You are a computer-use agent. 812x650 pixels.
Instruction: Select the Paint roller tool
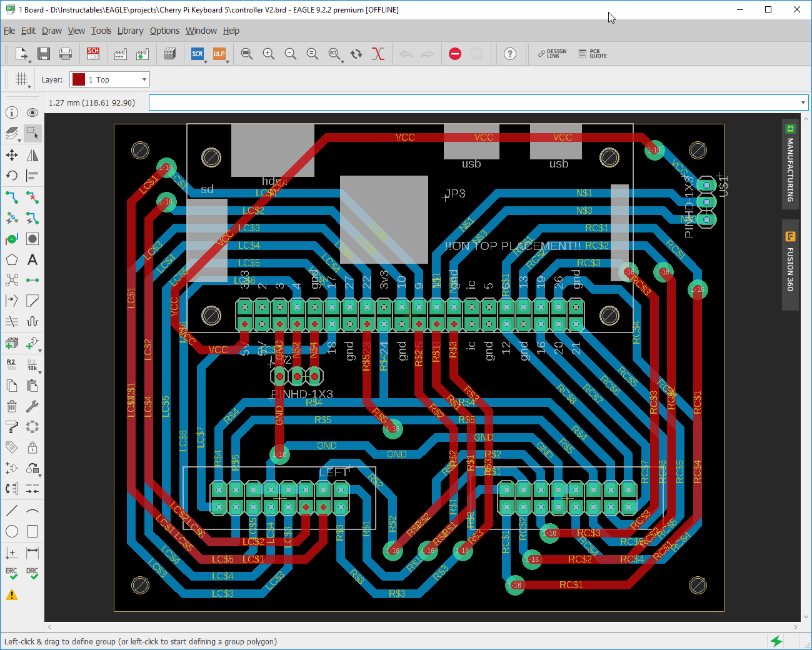(12, 427)
